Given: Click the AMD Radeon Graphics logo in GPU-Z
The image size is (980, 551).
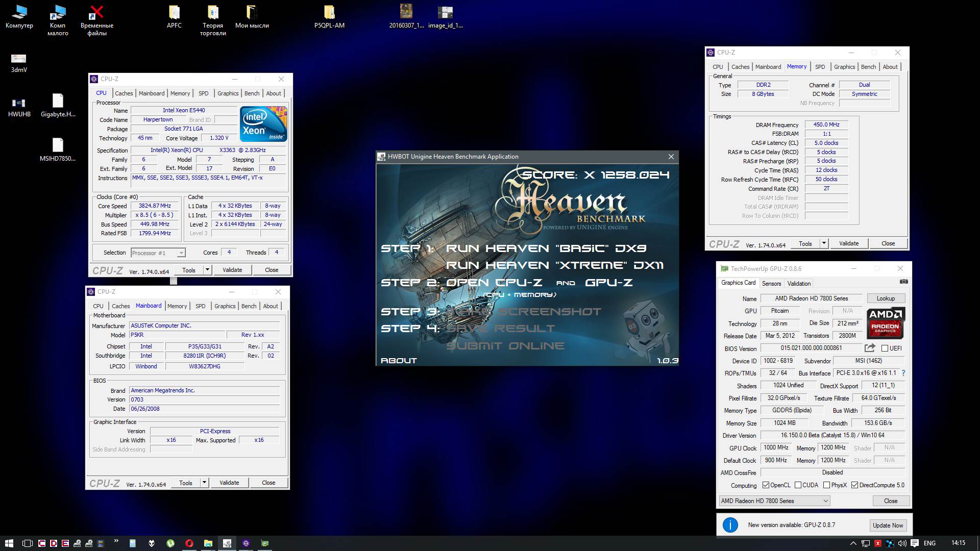Looking at the screenshot, I should [x=886, y=323].
